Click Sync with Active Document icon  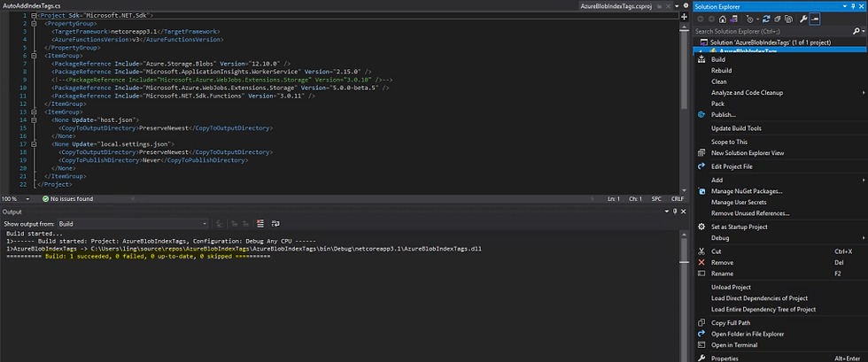[766, 19]
